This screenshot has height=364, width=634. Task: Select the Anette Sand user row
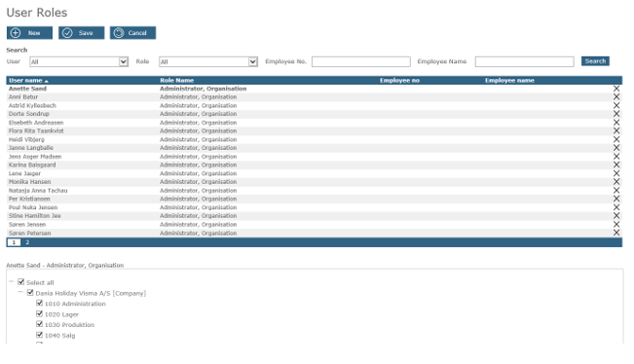pyautogui.click(x=315, y=89)
